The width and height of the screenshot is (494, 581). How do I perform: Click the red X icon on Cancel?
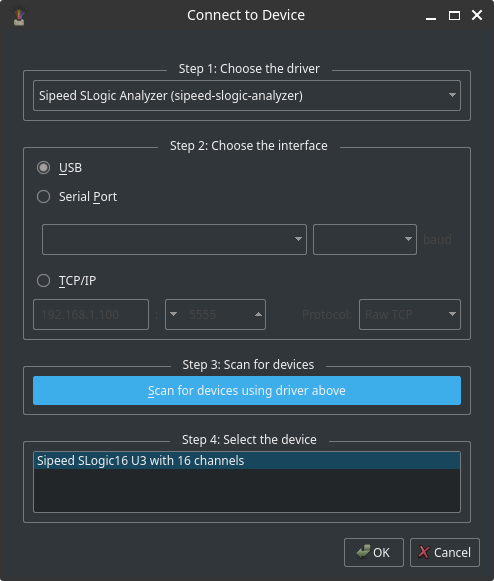[424, 552]
